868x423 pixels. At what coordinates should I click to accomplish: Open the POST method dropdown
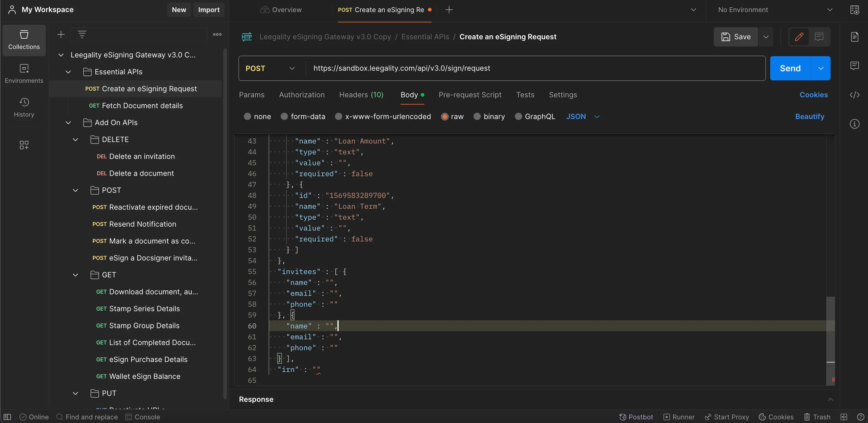pos(270,69)
